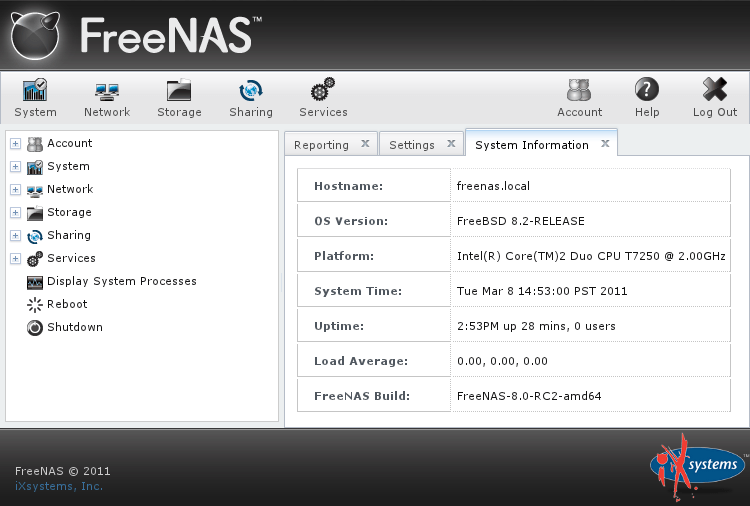
Task: Expand the Sharing tree node
Action: [15, 235]
